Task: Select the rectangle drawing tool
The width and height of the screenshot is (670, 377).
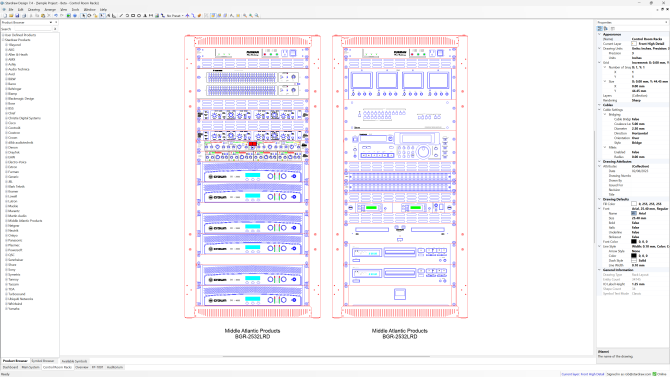Action: [x=133, y=15]
